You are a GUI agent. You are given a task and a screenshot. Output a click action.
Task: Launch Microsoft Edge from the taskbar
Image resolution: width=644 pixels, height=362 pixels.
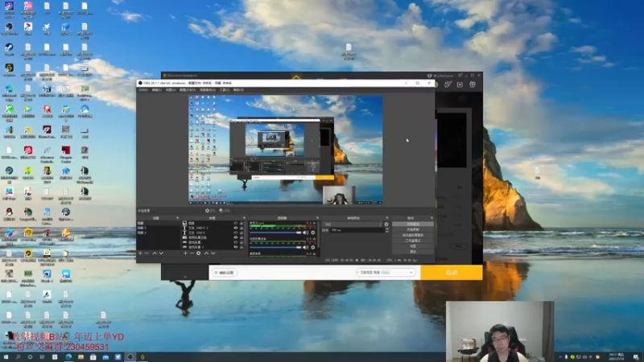[x=68, y=357]
